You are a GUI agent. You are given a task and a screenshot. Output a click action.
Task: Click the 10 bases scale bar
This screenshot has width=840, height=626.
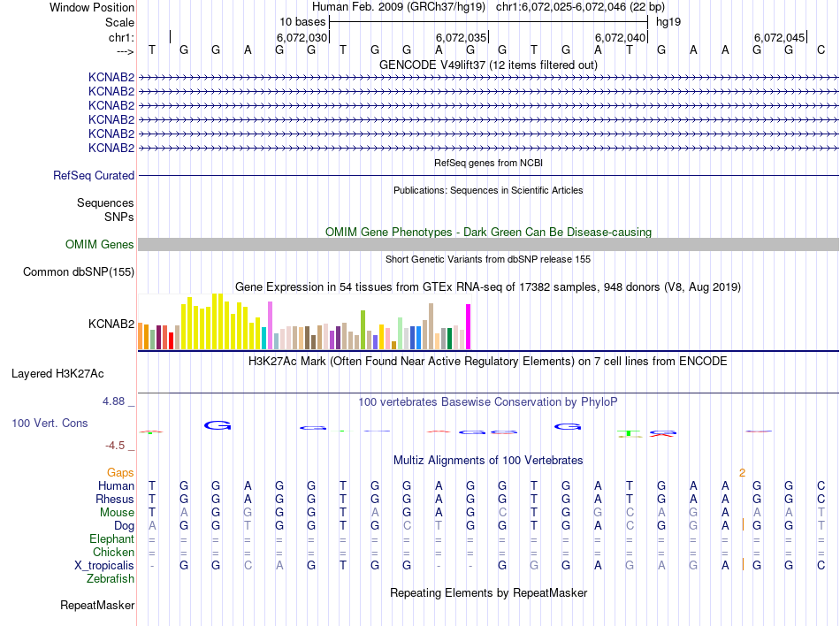[488, 21]
